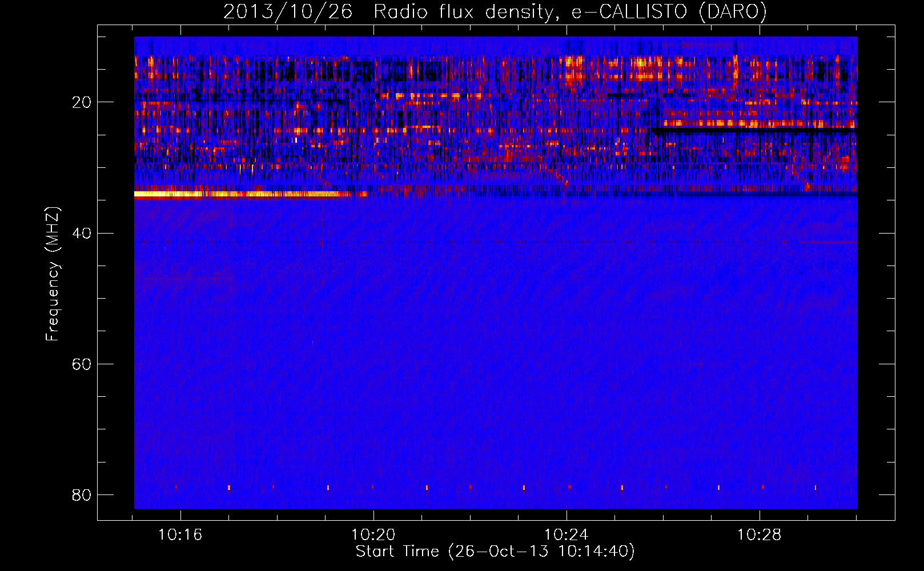The image size is (924, 571).
Task: Click the '80' frequency tick label
Action: pos(82,495)
